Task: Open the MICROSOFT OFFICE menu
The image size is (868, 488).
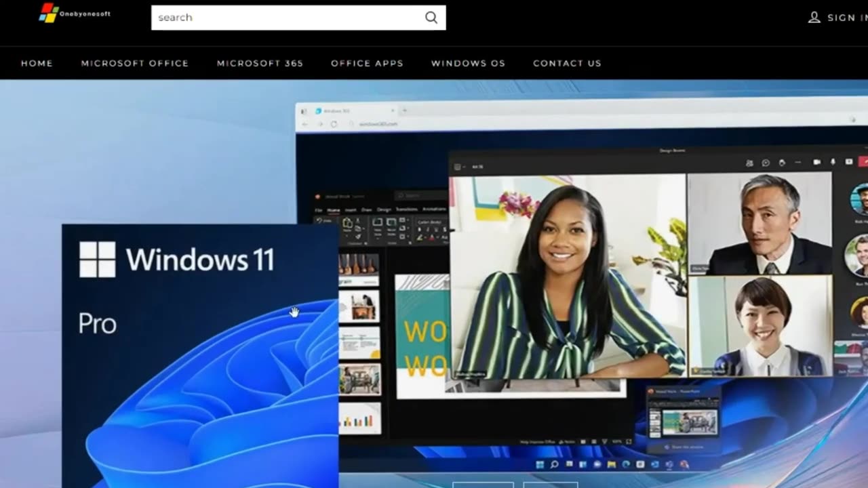Action: click(x=135, y=63)
